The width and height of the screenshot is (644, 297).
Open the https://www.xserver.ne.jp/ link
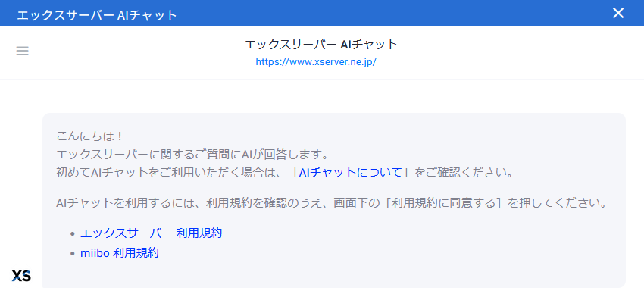click(x=316, y=62)
